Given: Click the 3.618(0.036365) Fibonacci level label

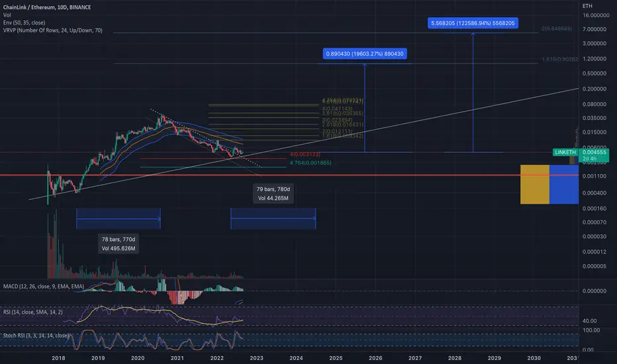Looking at the screenshot, I should pyautogui.click(x=343, y=113).
